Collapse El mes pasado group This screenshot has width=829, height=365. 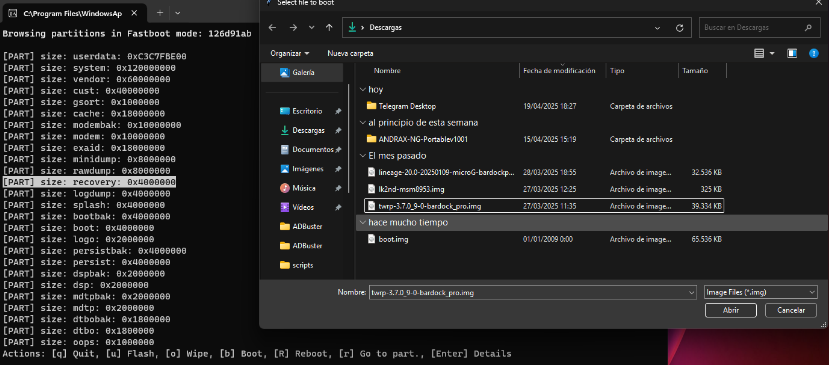coord(362,156)
